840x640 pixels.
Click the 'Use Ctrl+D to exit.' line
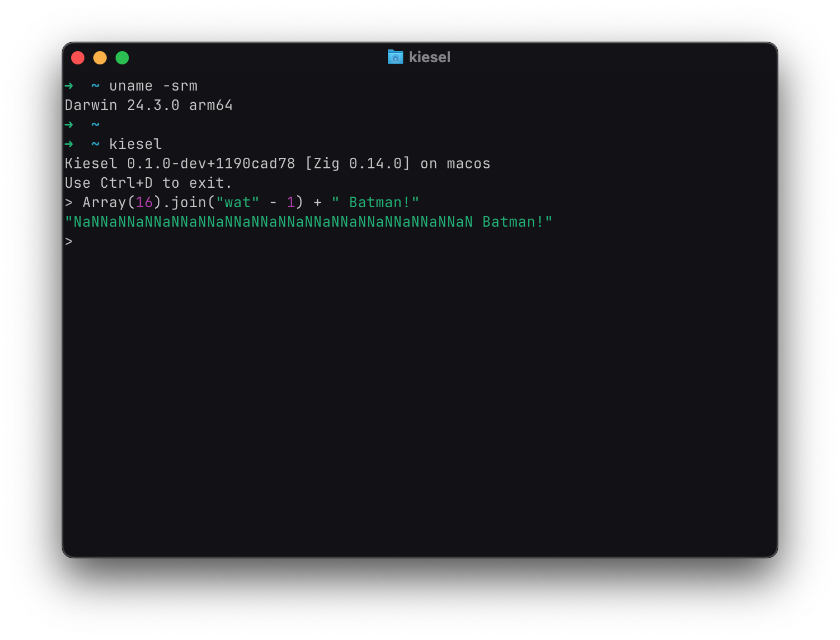(x=148, y=183)
